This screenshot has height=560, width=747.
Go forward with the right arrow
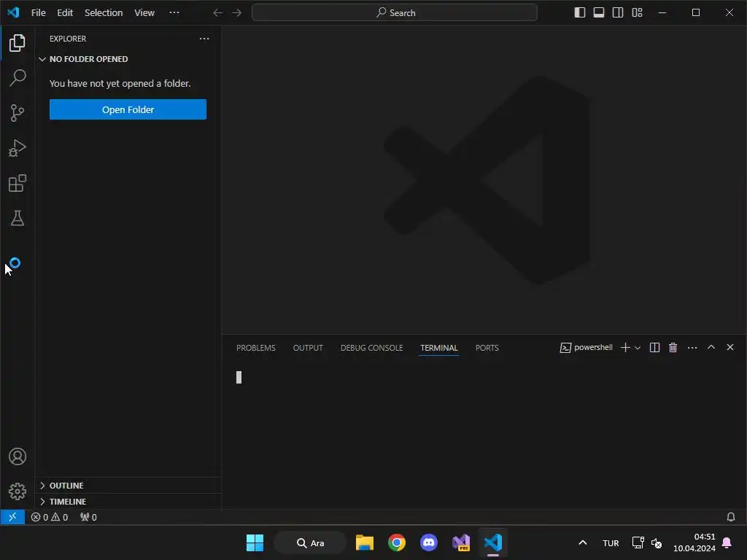pyautogui.click(x=237, y=13)
